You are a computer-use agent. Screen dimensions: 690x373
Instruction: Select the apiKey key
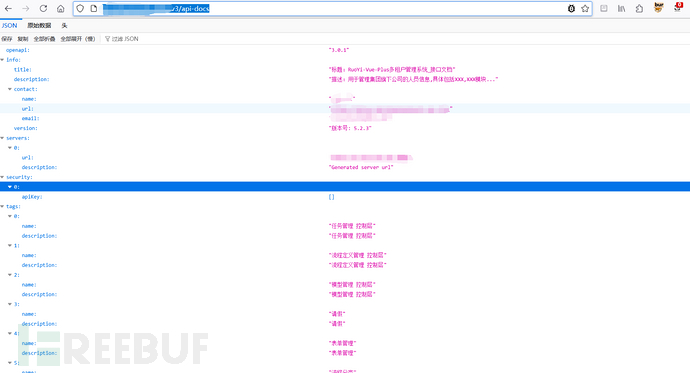(x=32, y=197)
